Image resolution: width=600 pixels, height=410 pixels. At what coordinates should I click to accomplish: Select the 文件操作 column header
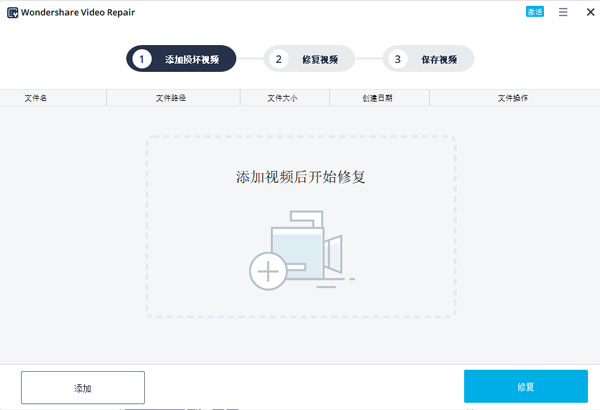(x=513, y=98)
